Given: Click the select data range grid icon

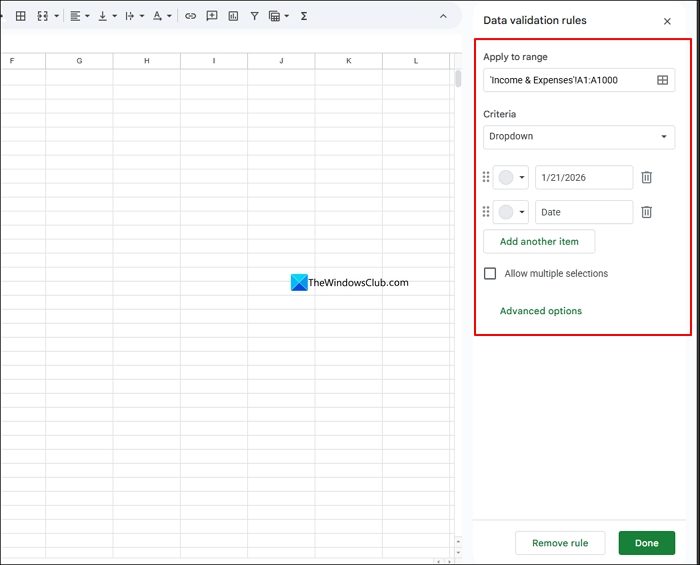Looking at the screenshot, I should click(x=662, y=80).
